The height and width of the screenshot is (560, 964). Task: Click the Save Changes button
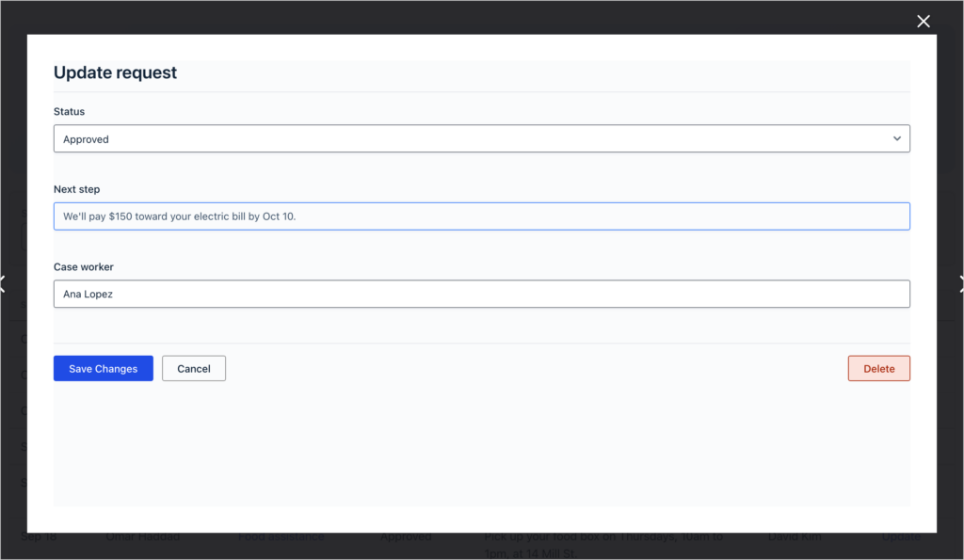(x=104, y=368)
